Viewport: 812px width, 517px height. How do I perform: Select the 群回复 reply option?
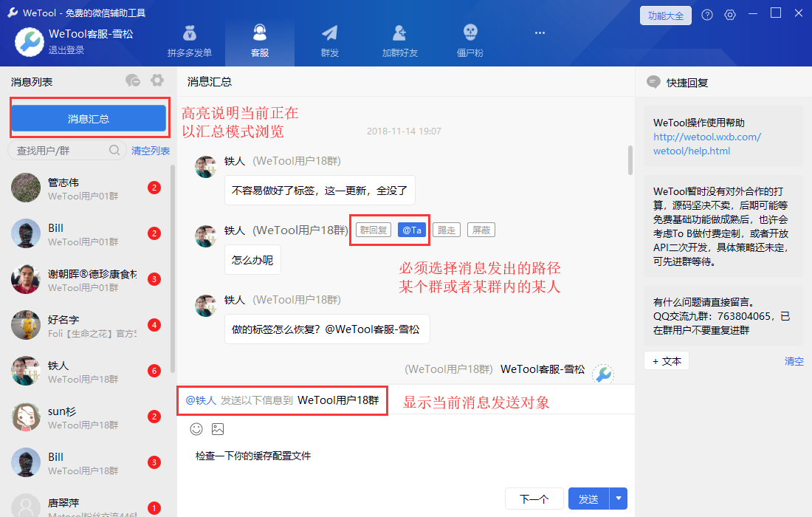click(374, 230)
